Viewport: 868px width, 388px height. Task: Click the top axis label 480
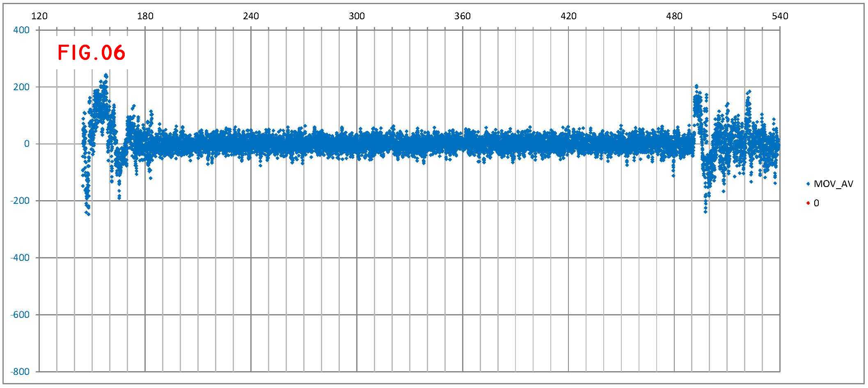674,16
